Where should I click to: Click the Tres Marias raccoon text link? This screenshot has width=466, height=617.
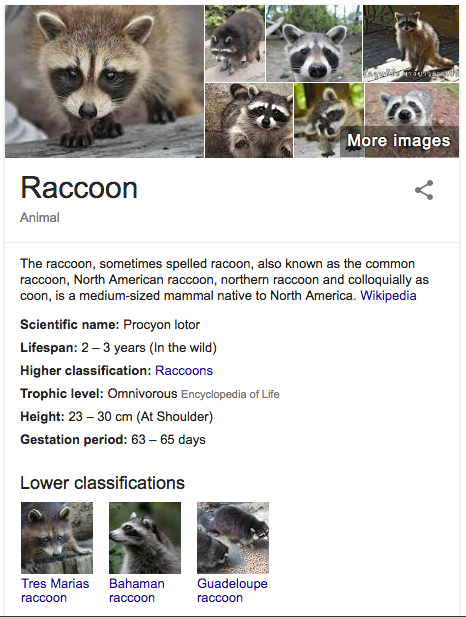click(55, 590)
